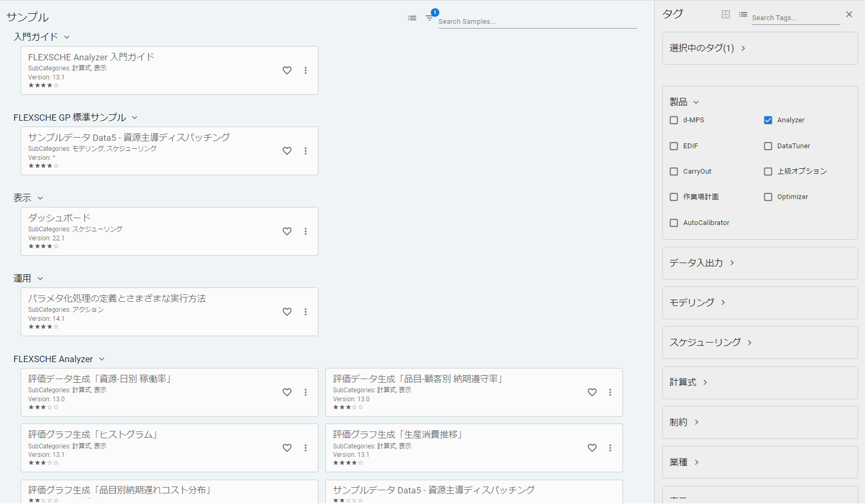Open the samples filter icon with badge

pos(430,17)
